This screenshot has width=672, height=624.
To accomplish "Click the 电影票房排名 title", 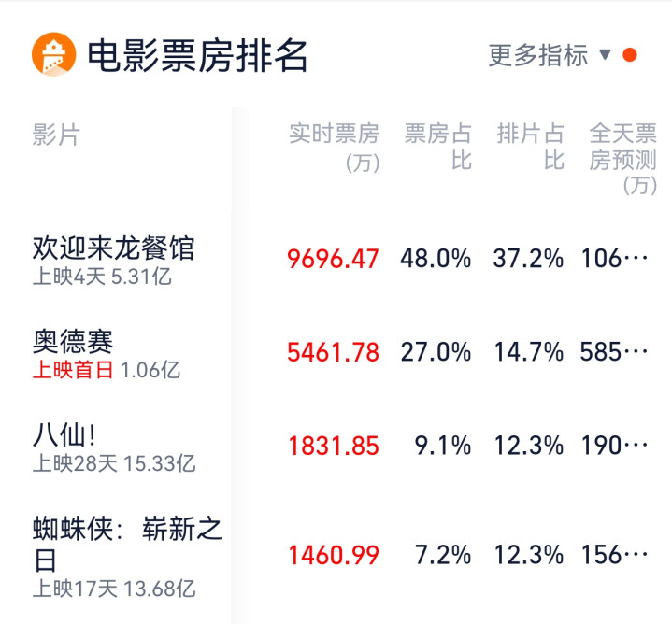I will tap(197, 55).
